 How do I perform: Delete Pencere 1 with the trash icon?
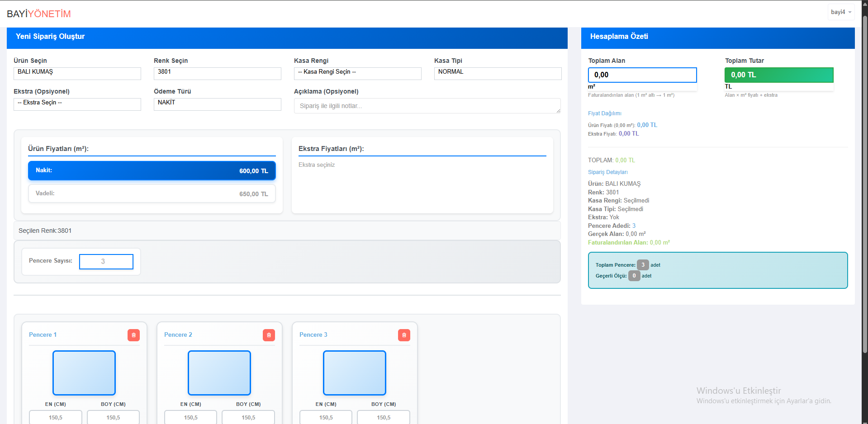[133, 335]
